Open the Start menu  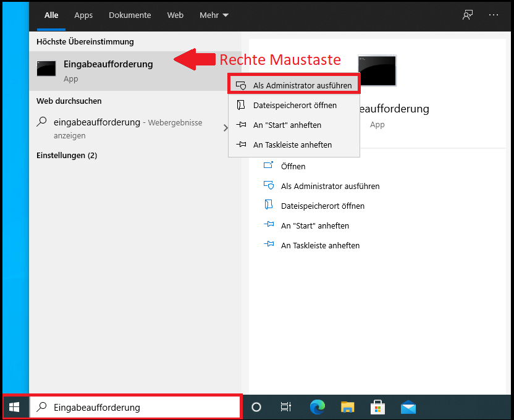(14, 407)
